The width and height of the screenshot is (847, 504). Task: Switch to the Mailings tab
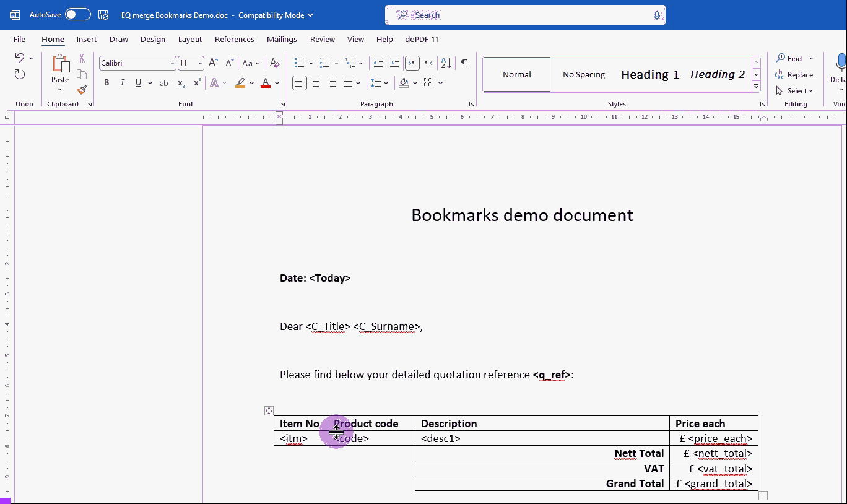point(282,39)
